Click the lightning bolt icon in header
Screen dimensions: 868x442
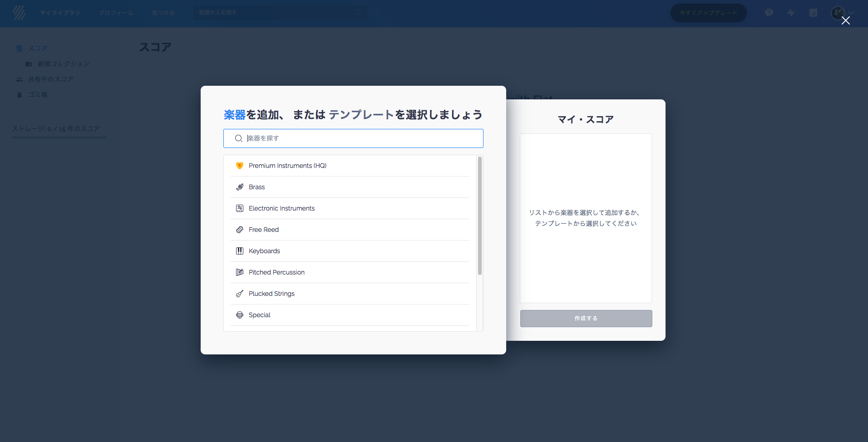[791, 13]
